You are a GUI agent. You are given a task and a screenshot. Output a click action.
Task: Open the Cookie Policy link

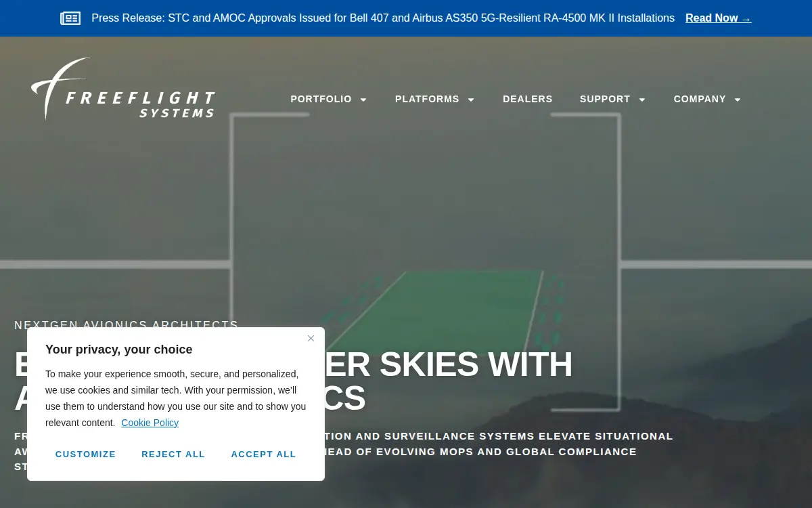coord(150,423)
